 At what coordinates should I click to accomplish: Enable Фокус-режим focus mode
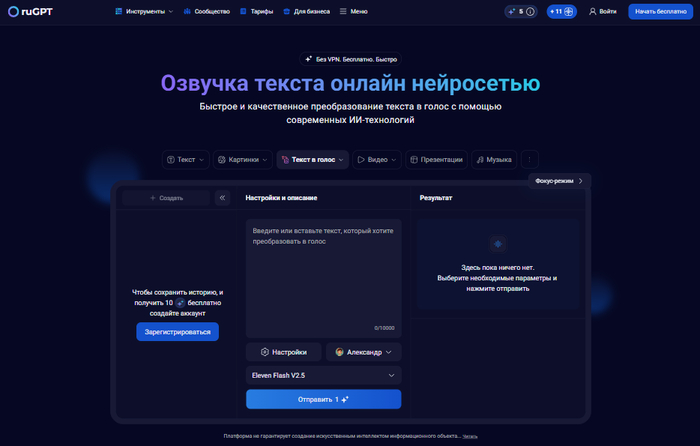559,181
